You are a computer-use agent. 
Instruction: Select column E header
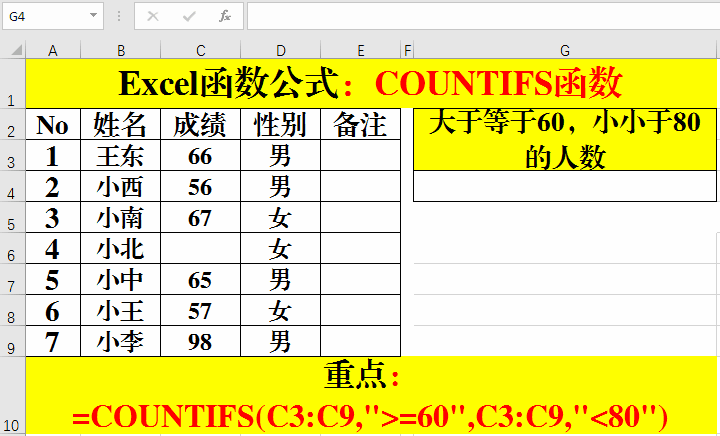pos(360,50)
